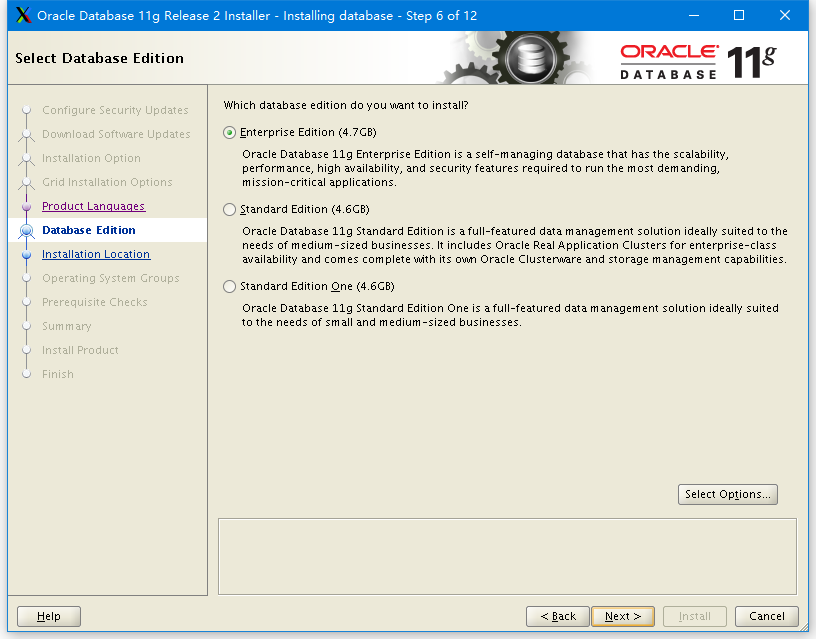Viewport: 816px width, 639px height.
Task: Click "Download Software Updates" step text
Action: coord(116,134)
